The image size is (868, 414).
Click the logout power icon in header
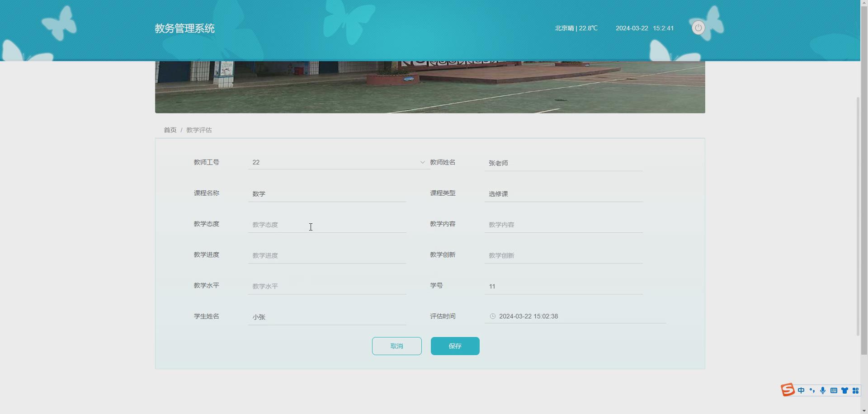(x=698, y=28)
